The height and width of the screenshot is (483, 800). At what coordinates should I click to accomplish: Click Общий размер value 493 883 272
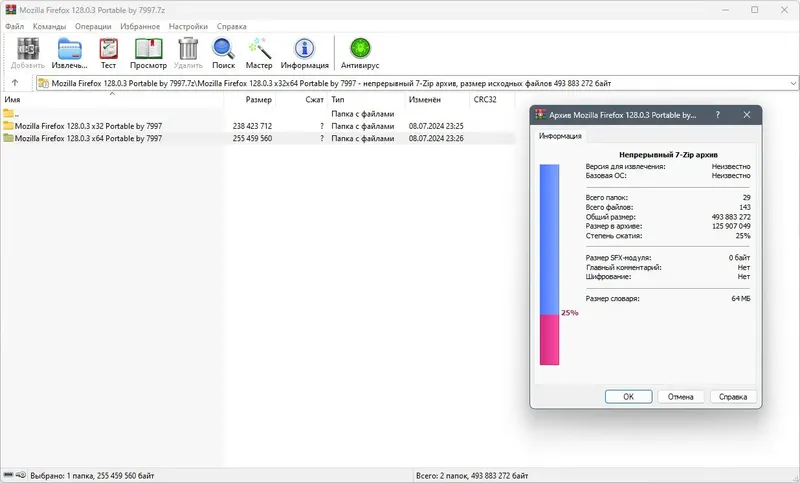tap(731, 217)
